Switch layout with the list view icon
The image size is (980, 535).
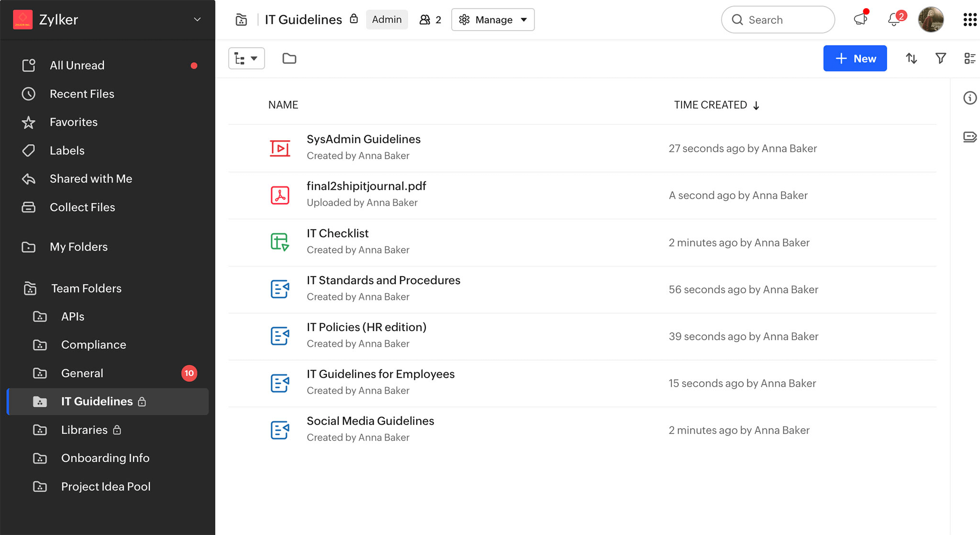point(969,58)
